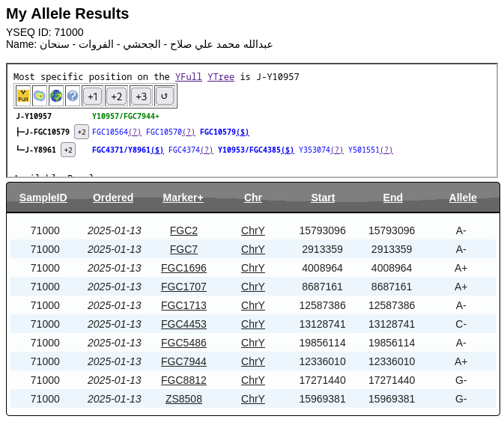
Task: Open the YFull icon button
Action: [23, 96]
